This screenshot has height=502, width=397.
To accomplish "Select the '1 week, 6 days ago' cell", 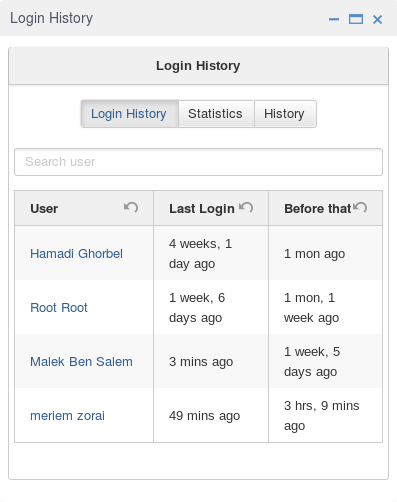I will 211,307.
